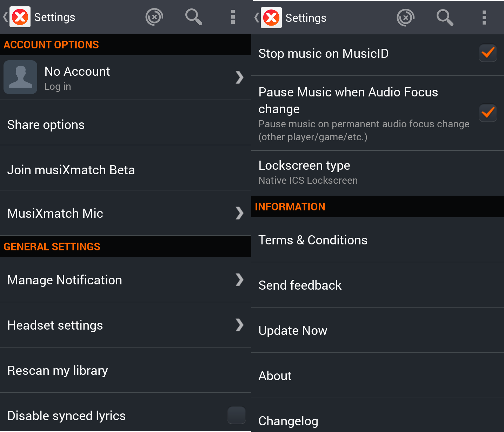Open MusicID recognition icon in right header
Screen dimensions: 504x432
[406, 18]
